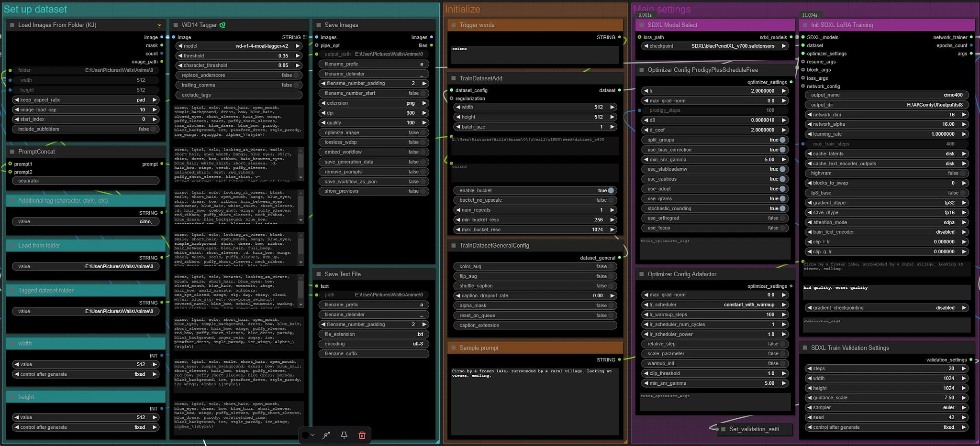Select the Initialize group title
The height and width of the screenshot is (446, 980).
[x=462, y=9]
